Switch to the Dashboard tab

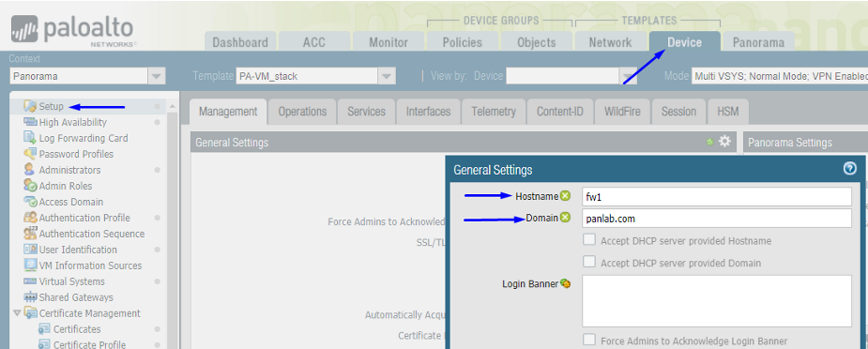coord(240,42)
